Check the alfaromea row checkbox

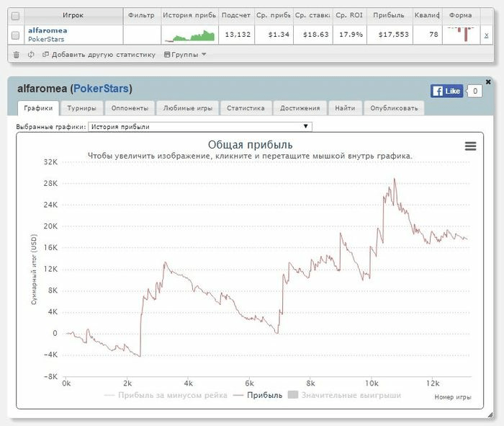(15, 35)
